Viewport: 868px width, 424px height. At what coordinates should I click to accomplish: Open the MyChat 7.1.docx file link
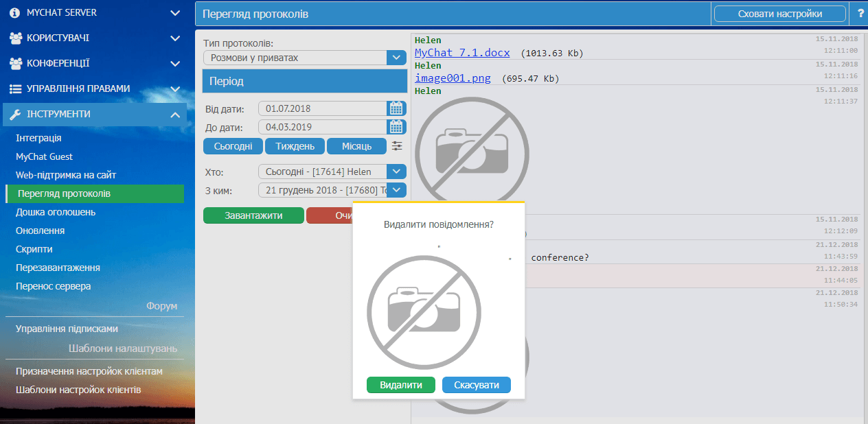pos(462,53)
